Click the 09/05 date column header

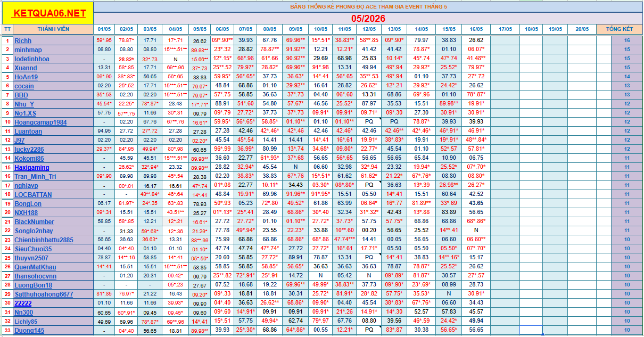pos(295,29)
